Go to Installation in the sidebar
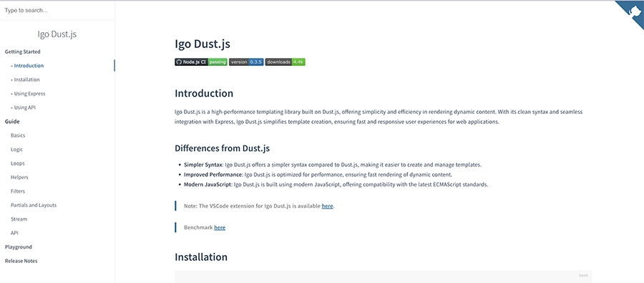Screen dimensions: 644x283 26,80
